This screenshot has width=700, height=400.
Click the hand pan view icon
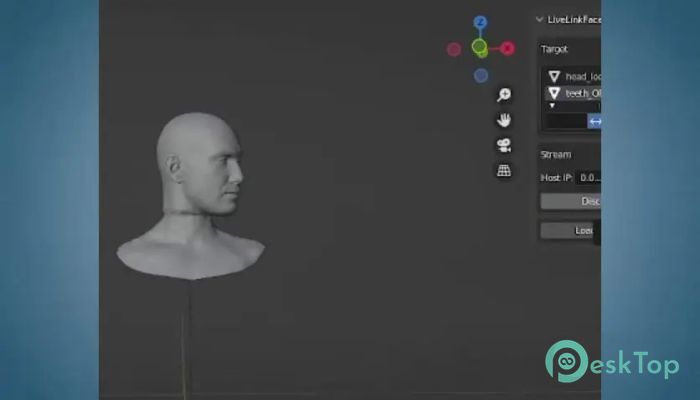[504, 120]
